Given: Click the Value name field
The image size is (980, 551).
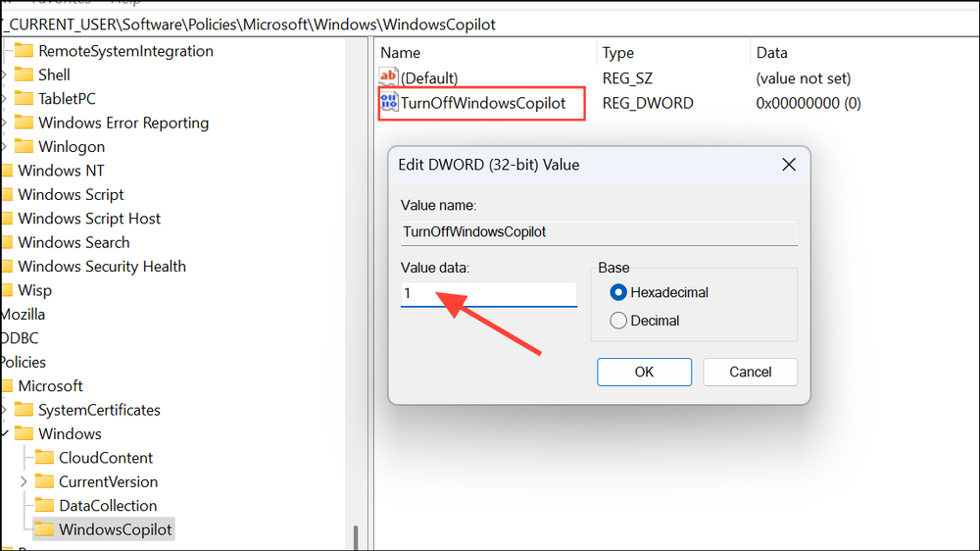Looking at the screenshot, I should tap(599, 232).
